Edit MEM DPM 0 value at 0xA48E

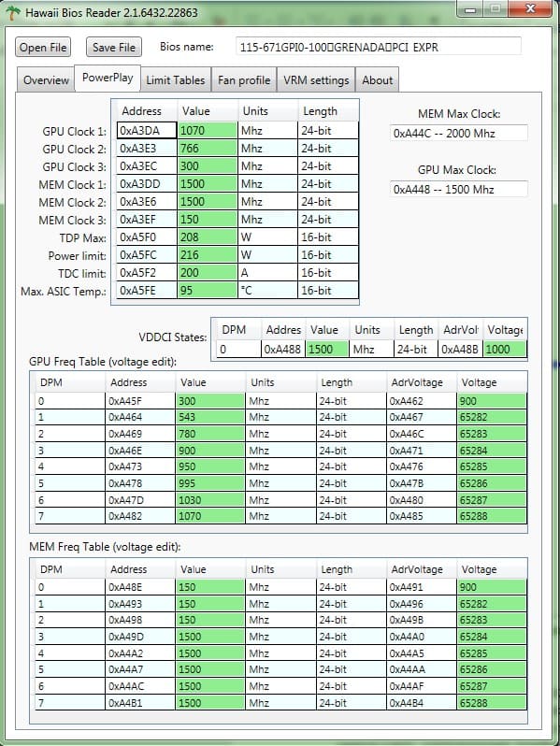[x=209, y=587]
